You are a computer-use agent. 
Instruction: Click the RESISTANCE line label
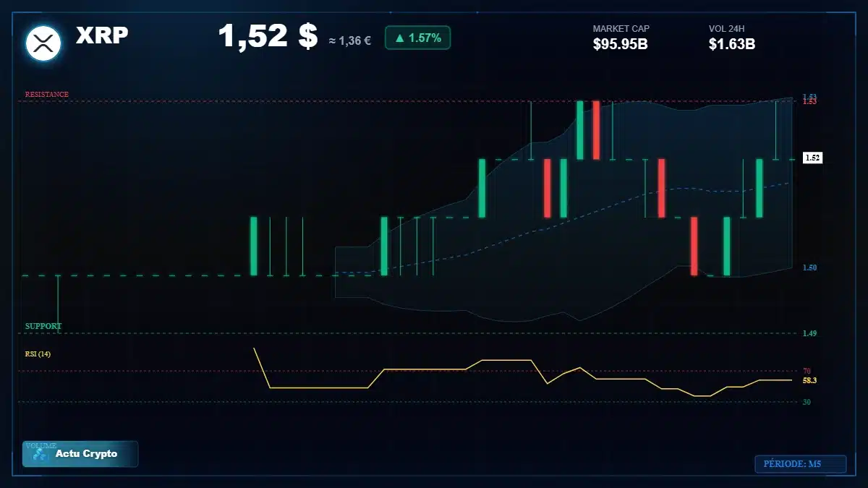tap(47, 95)
